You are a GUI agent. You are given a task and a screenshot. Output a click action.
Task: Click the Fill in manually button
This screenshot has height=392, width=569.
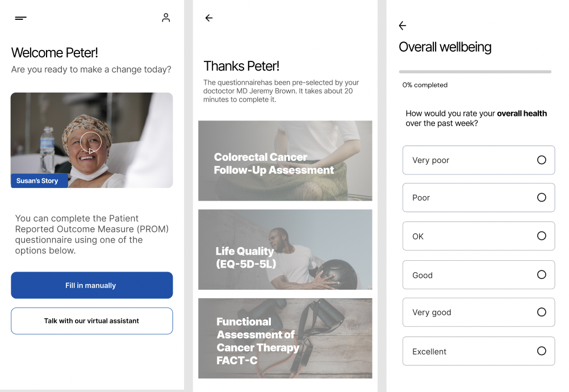(x=92, y=285)
